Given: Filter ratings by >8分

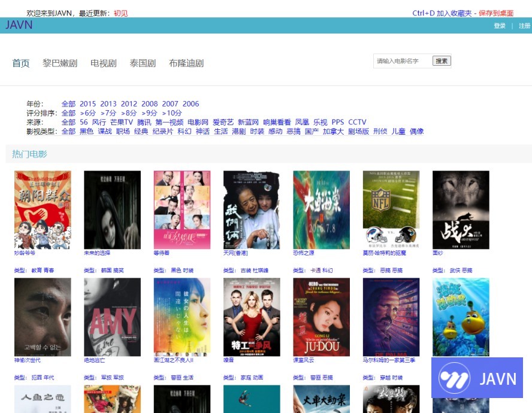Looking at the screenshot, I should pos(129,113).
